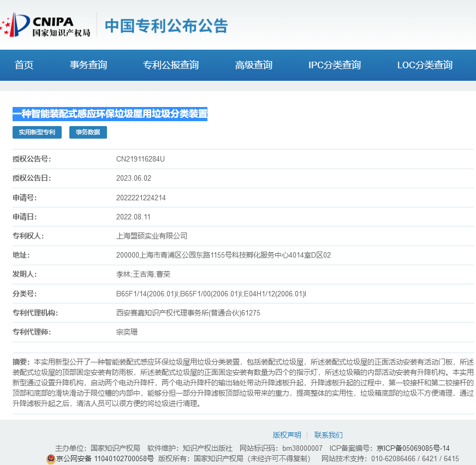Click the police badge icon in footer
The width and height of the screenshot is (476, 465).
click(51, 458)
